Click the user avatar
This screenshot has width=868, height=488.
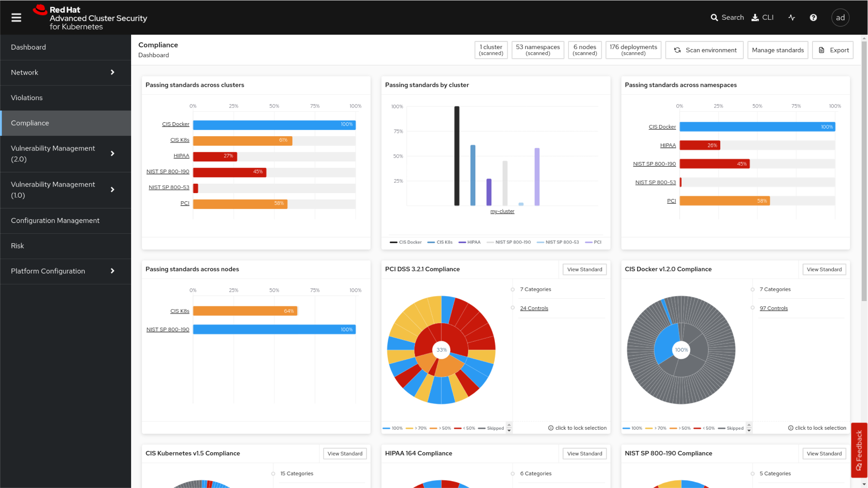tap(840, 18)
